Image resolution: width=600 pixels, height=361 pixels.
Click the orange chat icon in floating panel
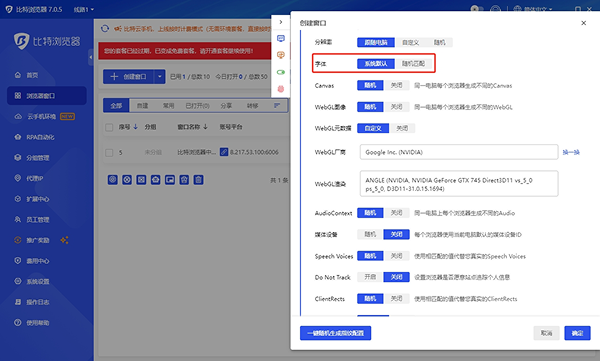(281, 55)
